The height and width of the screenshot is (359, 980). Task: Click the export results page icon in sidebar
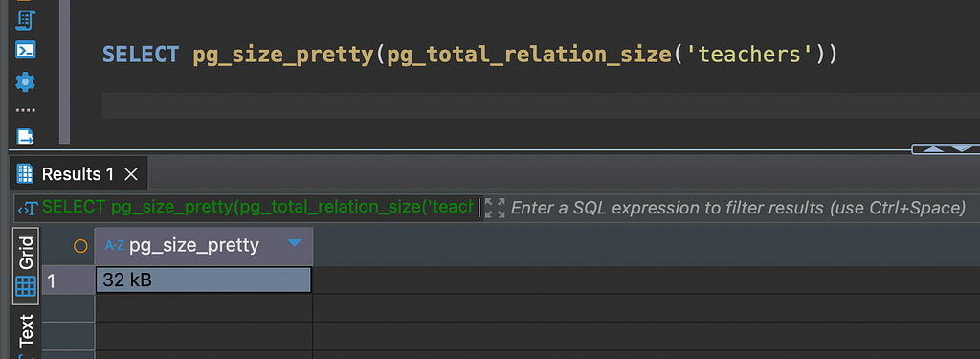pyautogui.click(x=25, y=136)
